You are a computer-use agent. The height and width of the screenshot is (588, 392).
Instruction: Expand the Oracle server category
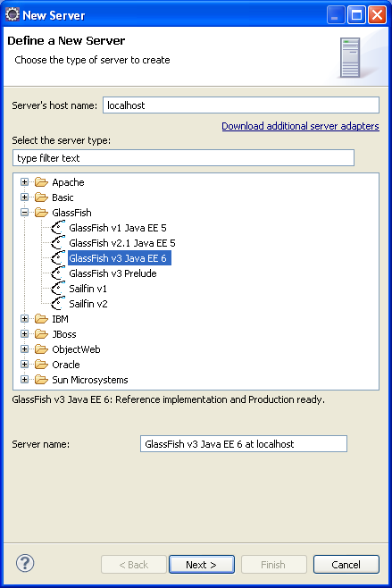point(24,364)
